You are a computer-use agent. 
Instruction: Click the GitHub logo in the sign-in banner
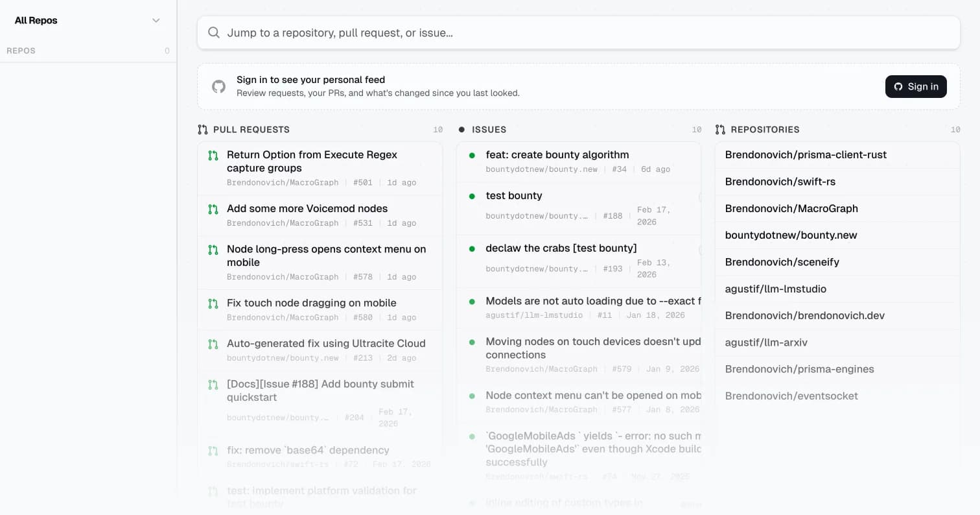(218, 86)
